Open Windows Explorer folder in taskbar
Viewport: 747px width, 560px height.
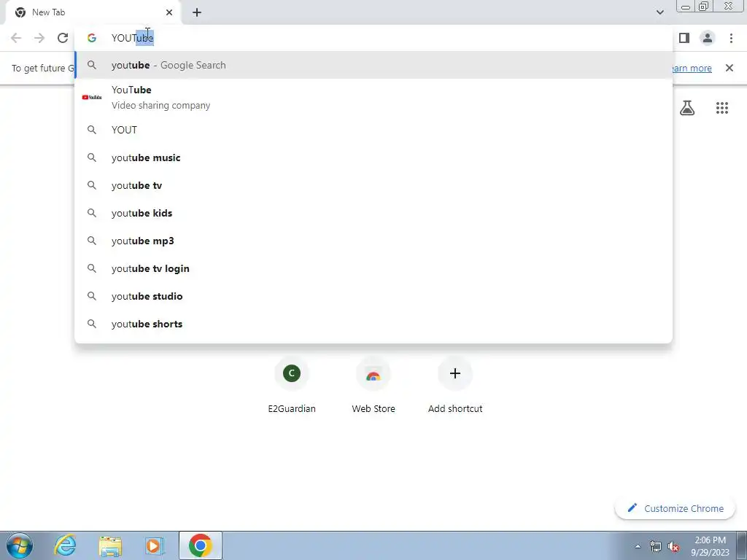coord(110,545)
